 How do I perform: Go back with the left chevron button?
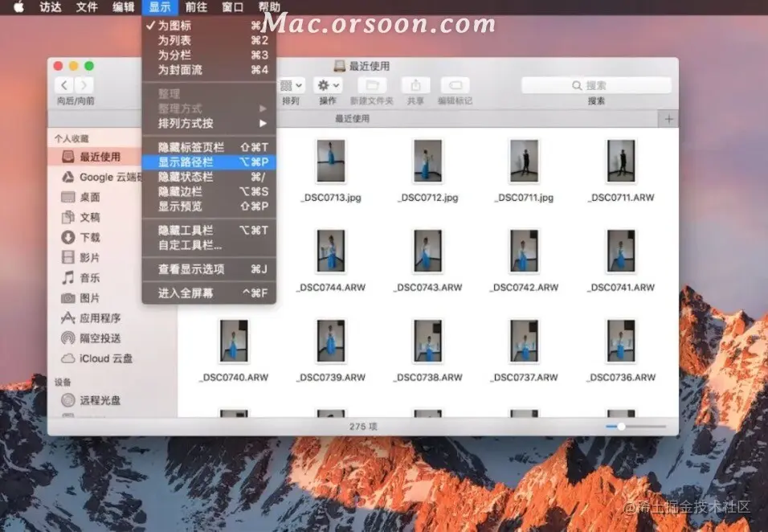[x=64, y=85]
